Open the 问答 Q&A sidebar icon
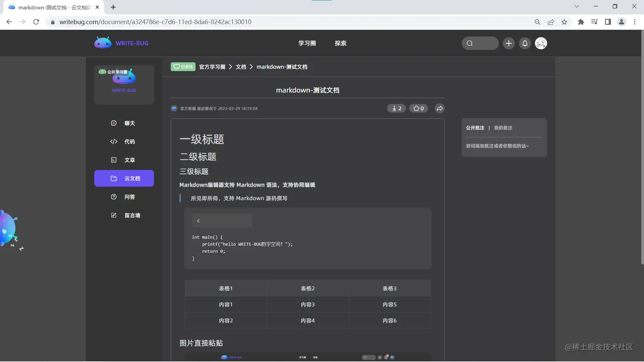Screen dimensions: 644x362 (113, 197)
